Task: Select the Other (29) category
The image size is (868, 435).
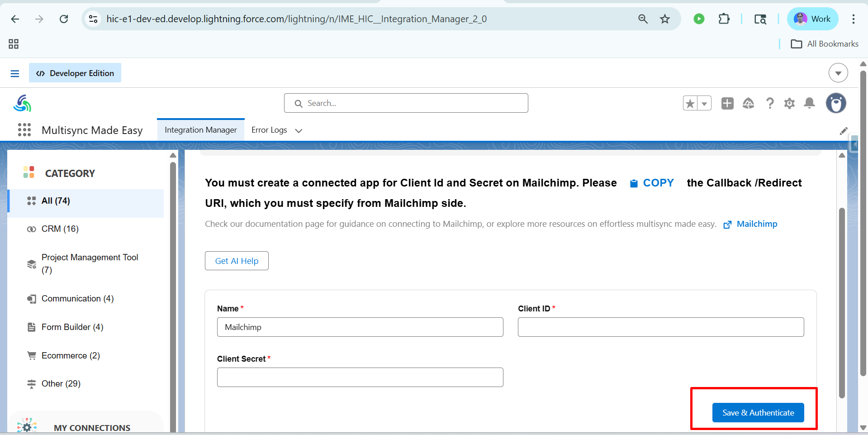Action: tap(86, 384)
